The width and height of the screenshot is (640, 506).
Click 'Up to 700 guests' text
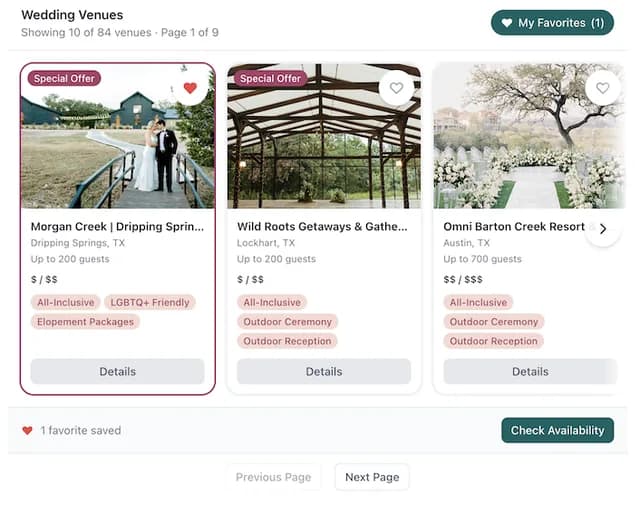pos(482,259)
